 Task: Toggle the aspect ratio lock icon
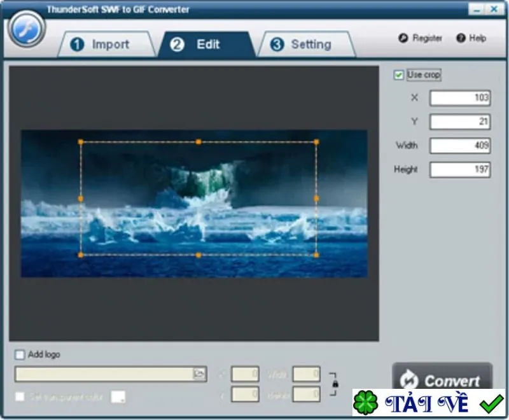335,384
